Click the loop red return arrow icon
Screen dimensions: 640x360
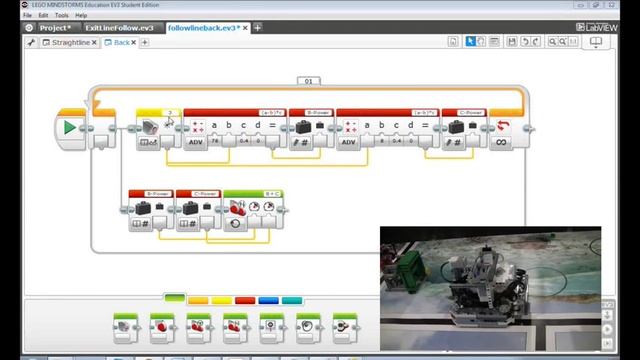click(x=503, y=126)
